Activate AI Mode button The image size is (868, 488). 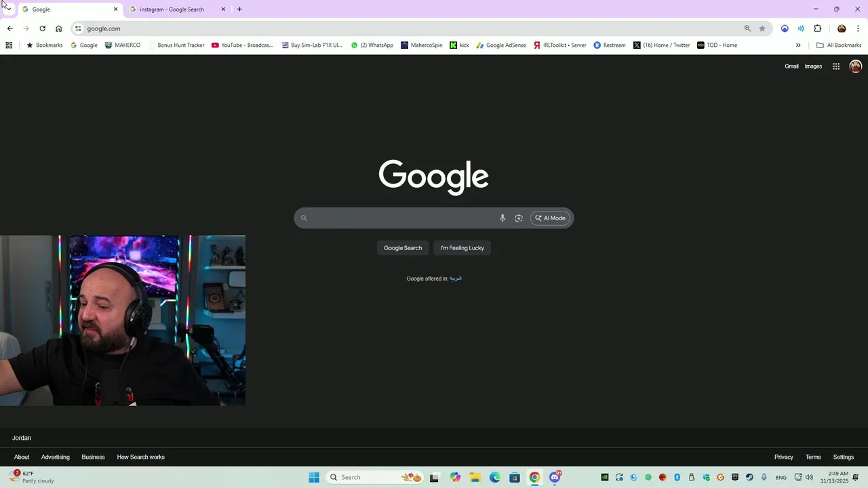pos(550,218)
